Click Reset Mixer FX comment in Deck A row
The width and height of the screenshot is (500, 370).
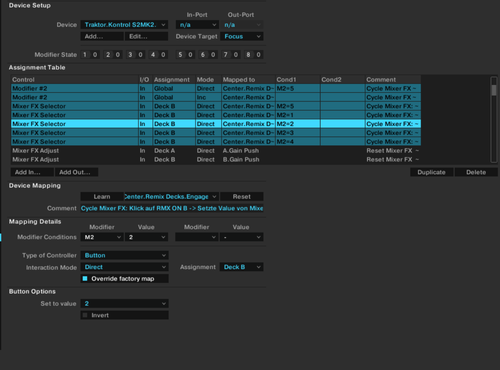click(x=392, y=151)
